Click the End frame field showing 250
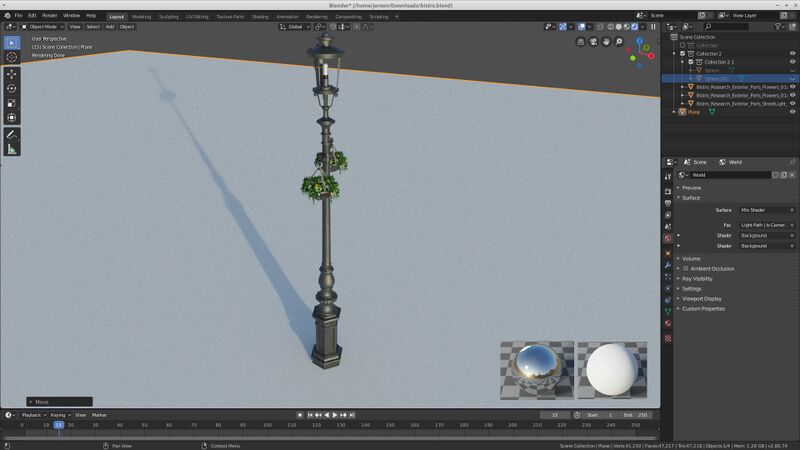The image size is (800, 450). point(637,415)
